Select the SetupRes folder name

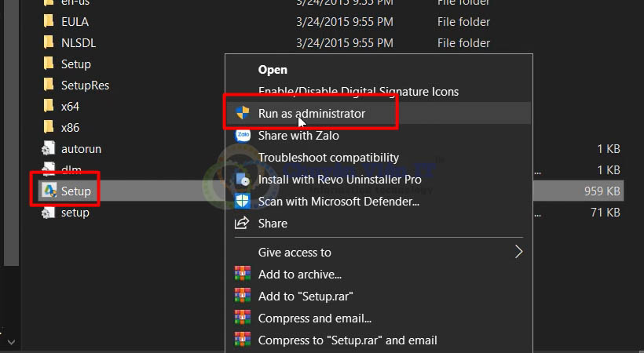coord(85,86)
